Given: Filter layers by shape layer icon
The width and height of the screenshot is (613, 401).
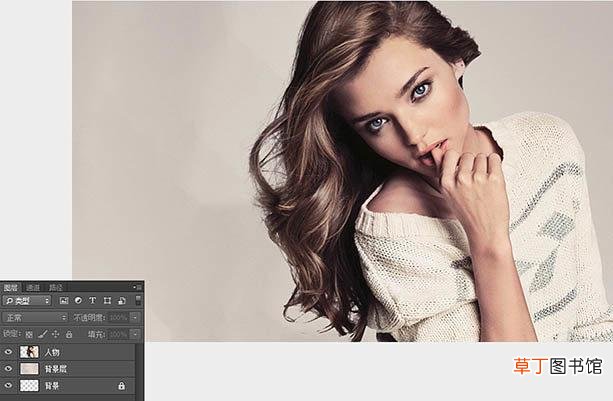Looking at the screenshot, I should (x=107, y=301).
